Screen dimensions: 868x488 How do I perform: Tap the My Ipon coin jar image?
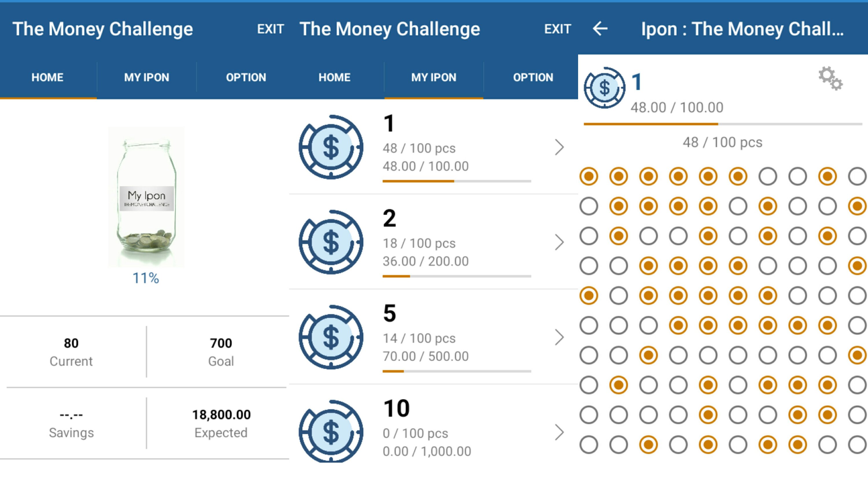point(146,197)
